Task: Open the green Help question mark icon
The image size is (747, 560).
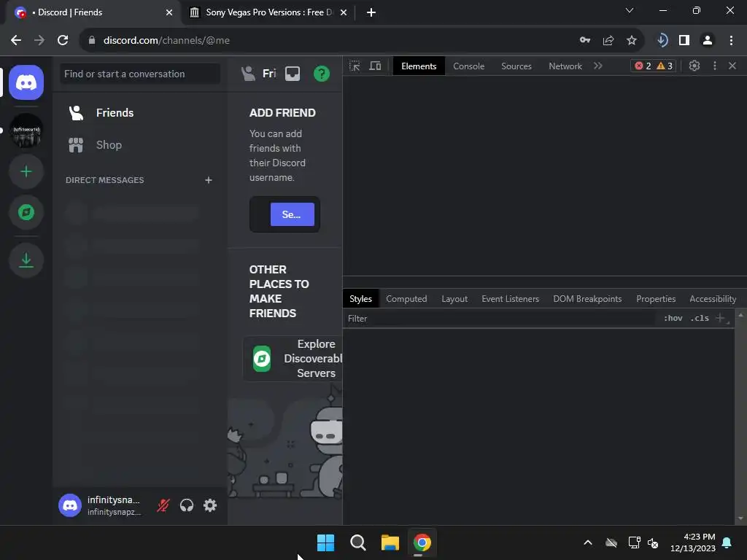Action: point(322,74)
